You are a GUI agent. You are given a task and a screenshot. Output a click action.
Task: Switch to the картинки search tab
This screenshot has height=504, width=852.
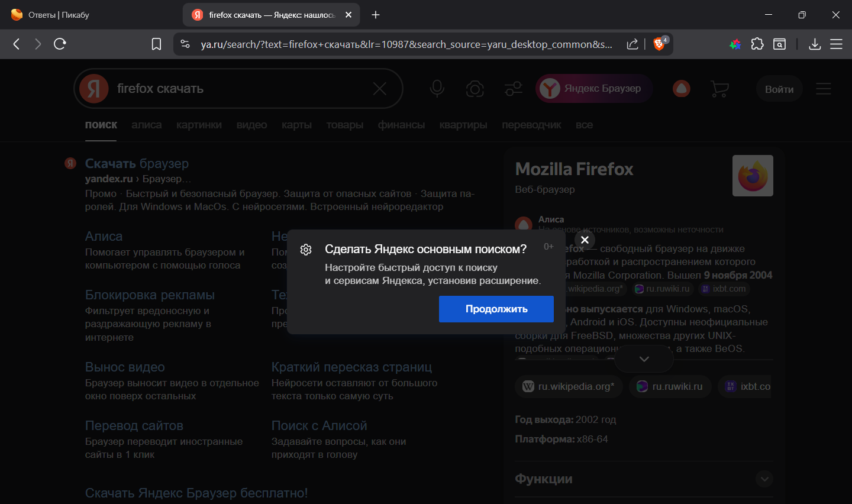(199, 125)
